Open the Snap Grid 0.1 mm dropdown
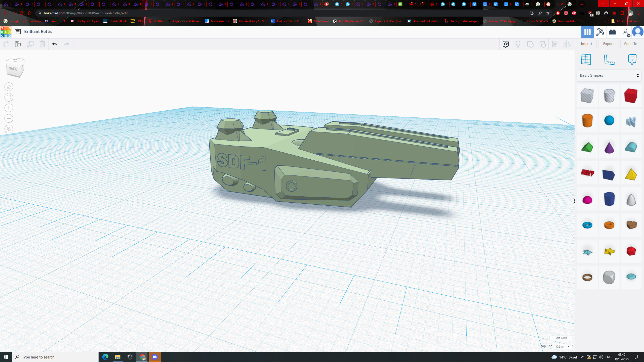This screenshot has height=362, width=644. [x=563, y=346]
